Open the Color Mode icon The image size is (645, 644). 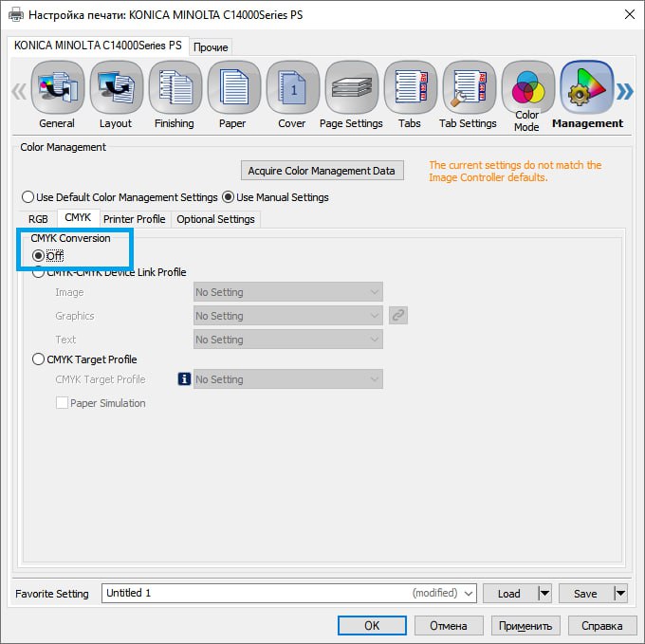[527, 87]
